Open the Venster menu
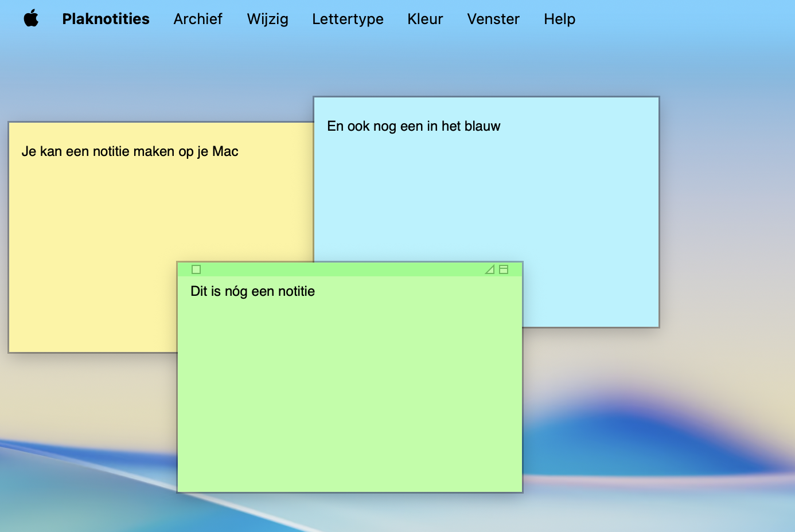Screen dimensions: 795x532 493,18
